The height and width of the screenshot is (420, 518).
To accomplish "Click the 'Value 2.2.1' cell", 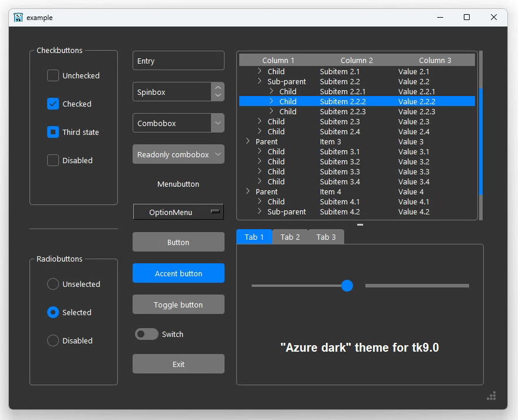I will pos(417,91).
